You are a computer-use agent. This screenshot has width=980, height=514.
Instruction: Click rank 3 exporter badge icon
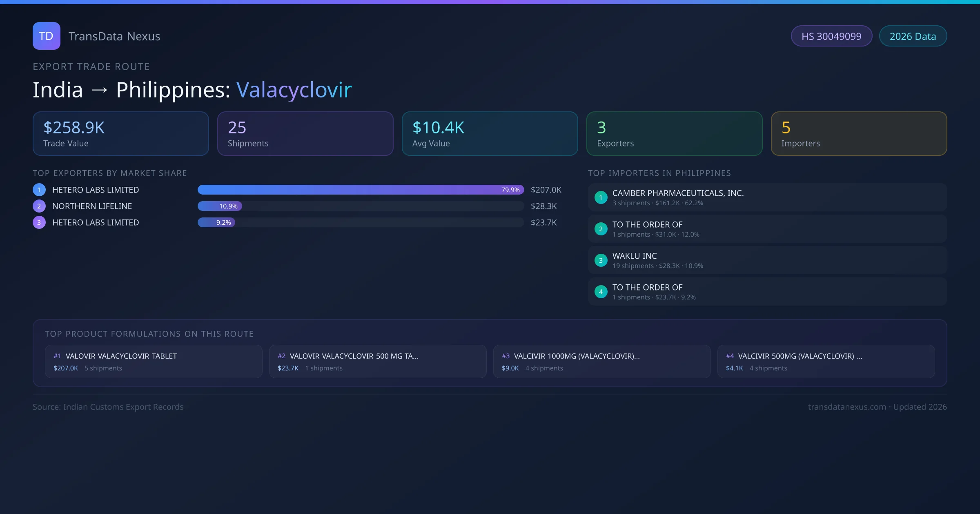(39, 222)
